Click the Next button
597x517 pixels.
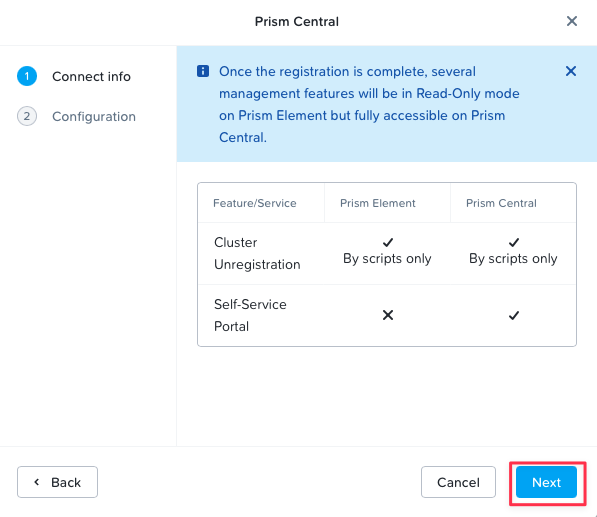point(546,482)
